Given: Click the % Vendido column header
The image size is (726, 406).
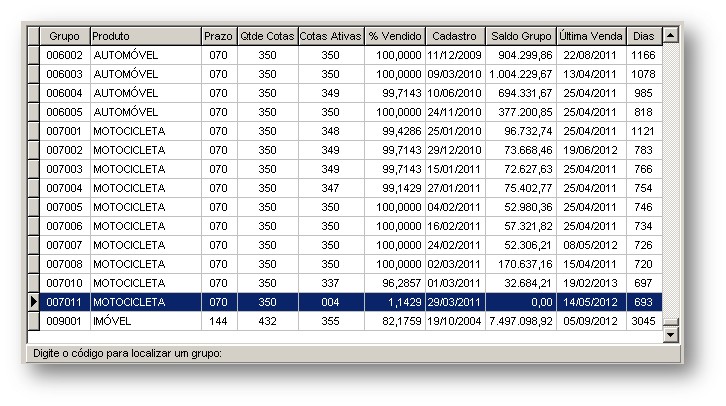Looking at the screenshot, I should click(x=394, y=36).
